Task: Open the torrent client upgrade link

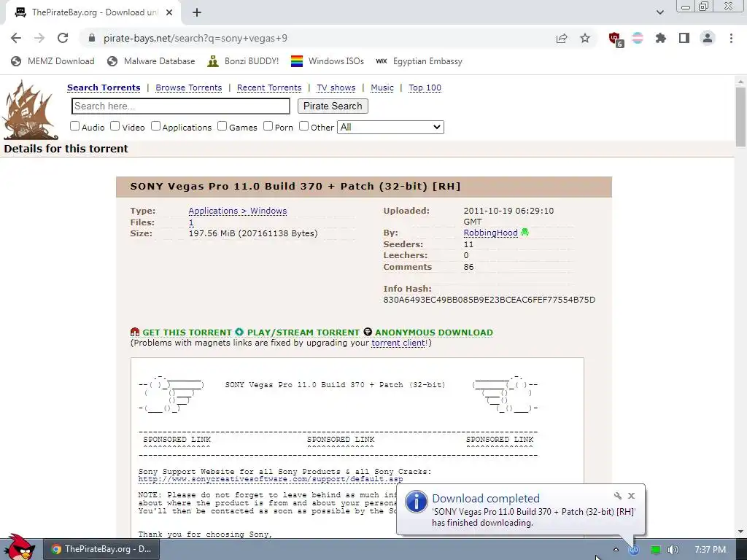Action: [398, 343]
